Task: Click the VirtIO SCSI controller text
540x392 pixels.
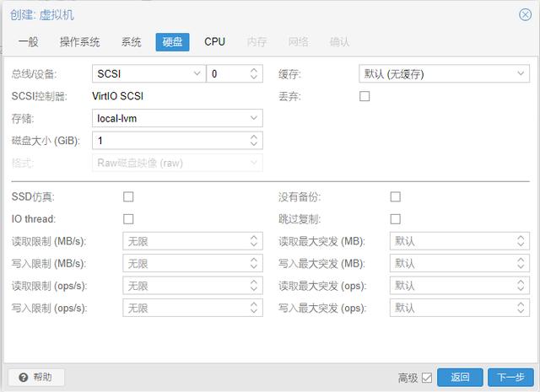Action: (x=118, y=96)
